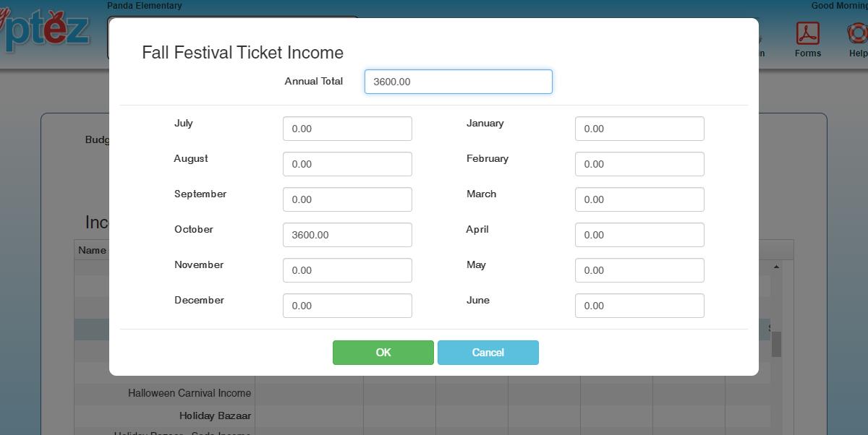868x435 pixels.
Task: Click the July amount field
Action: [347, 129]
